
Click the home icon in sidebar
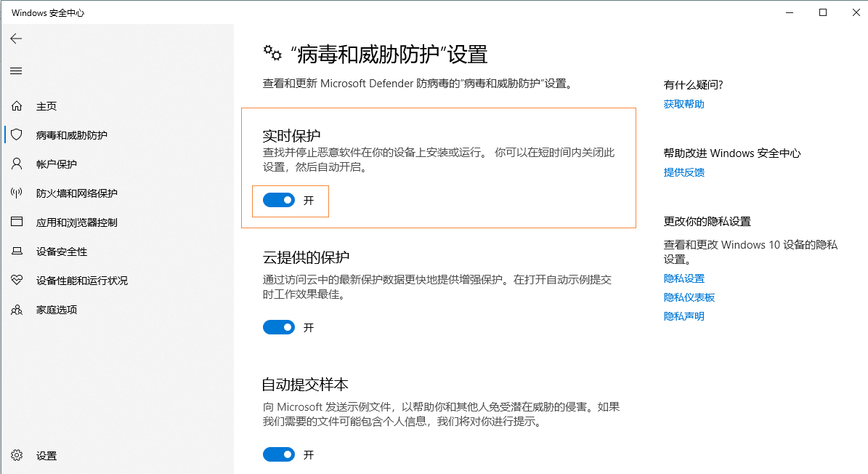(17, 105)
